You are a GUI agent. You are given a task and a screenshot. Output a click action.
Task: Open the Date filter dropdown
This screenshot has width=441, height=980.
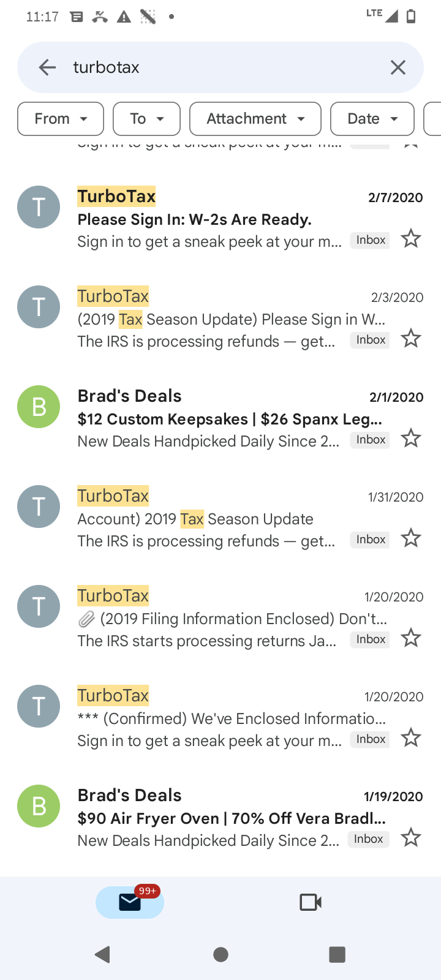pyautogui.click(x=372, y=119)
